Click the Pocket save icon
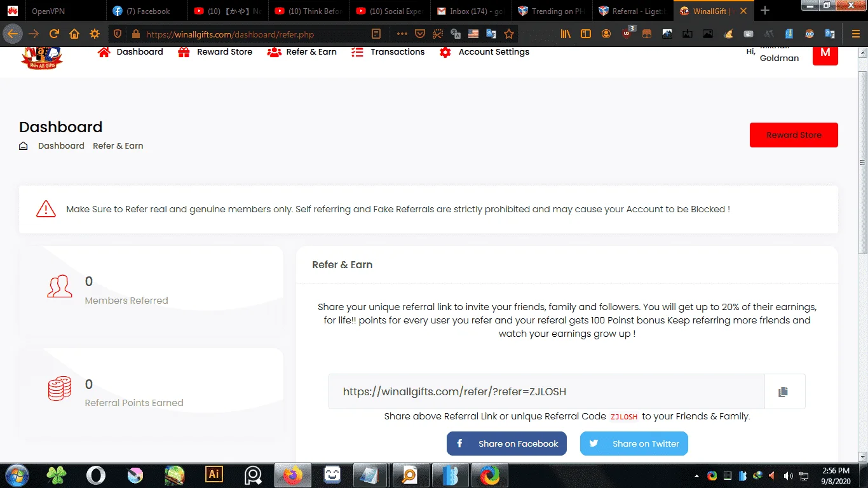Image resolution: width=868 pixels, height=488 pixels. [419, 34]
